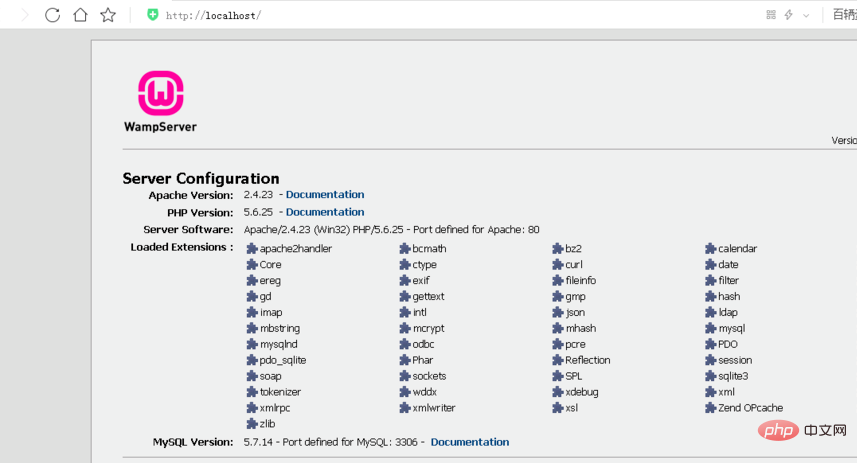The image size is (857, 463).
Task: Select the 'odbc' extension text
Action: pos(423,344)
